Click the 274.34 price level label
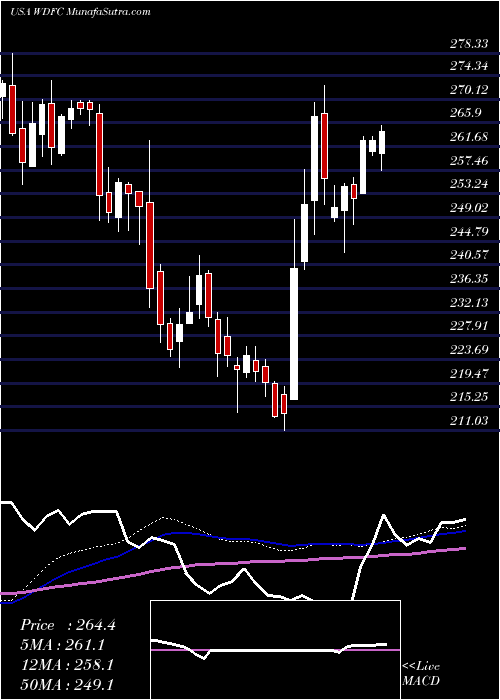Screen dimensions: 500x700 (468, 67)
